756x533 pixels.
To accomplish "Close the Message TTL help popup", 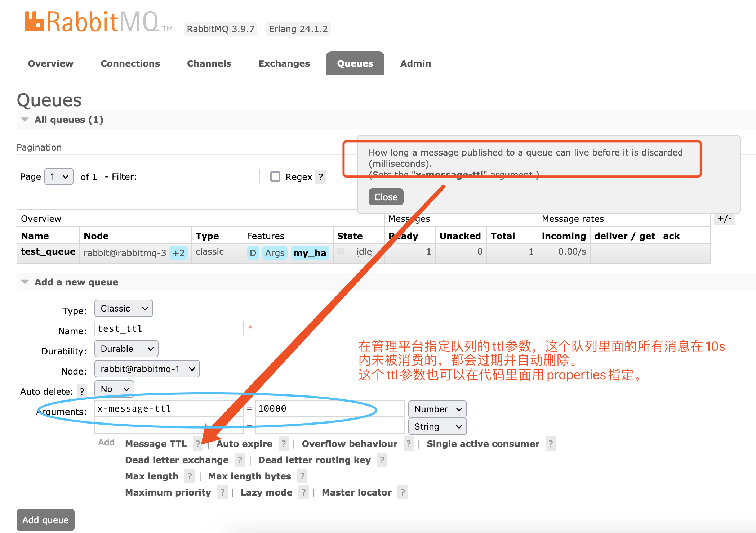I will pos(386,197).
